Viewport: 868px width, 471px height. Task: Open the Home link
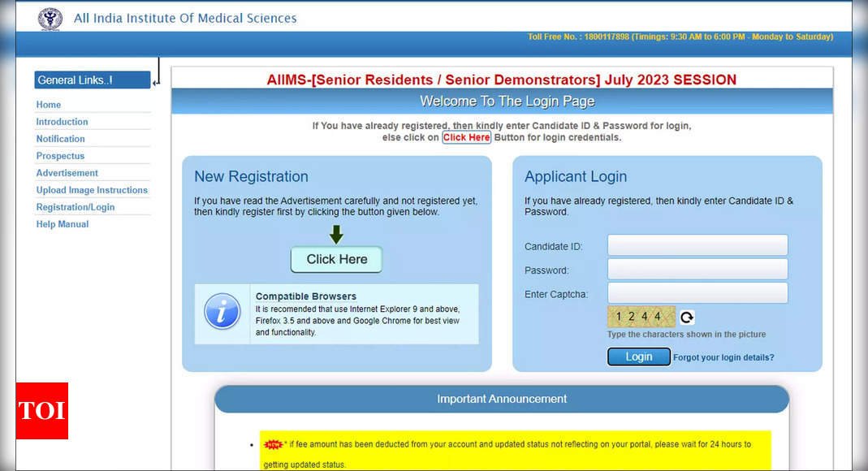click(x=49, y=105)
